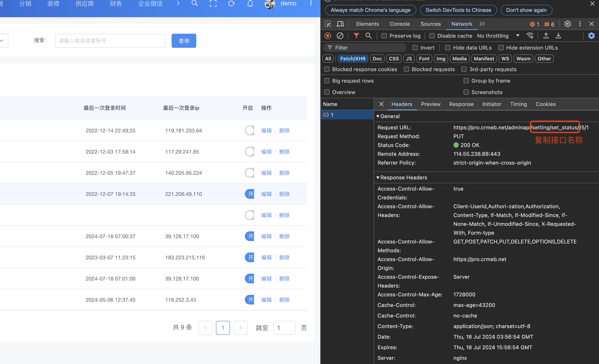Click the 查询 search button
Viewport: 599px width, 364px height.
[184, 41]
